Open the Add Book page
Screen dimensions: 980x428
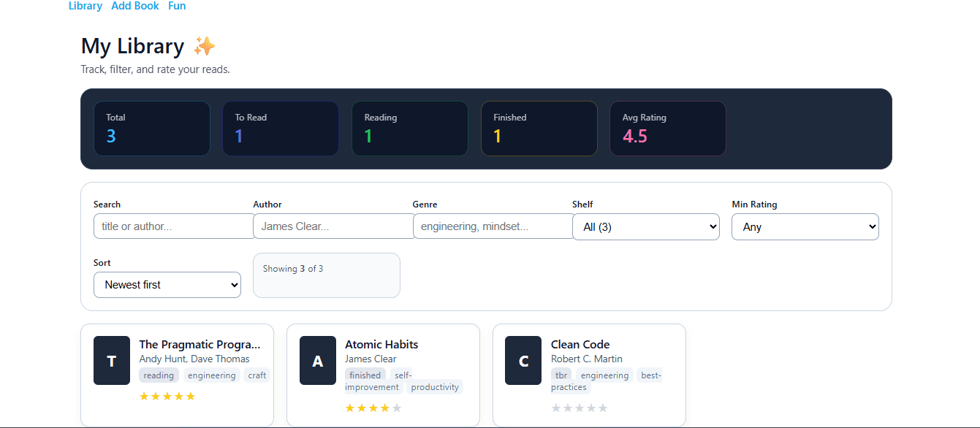coord(135,6)
